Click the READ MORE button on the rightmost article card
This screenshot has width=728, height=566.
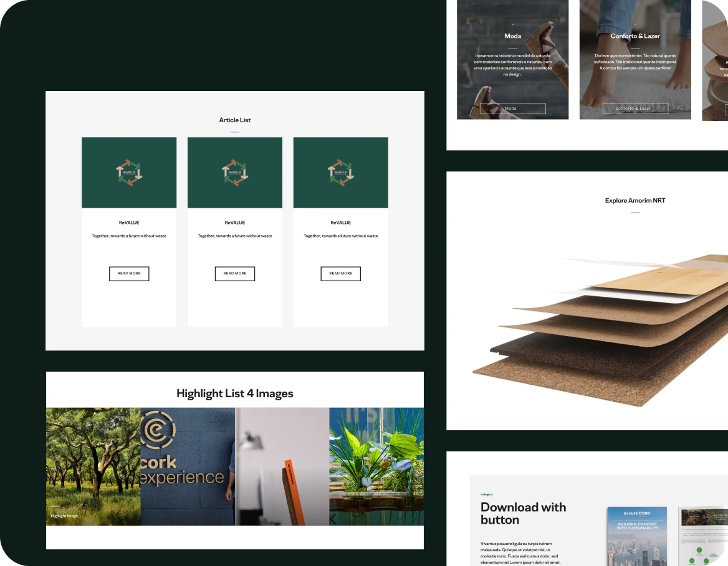(x=340, y=273)
